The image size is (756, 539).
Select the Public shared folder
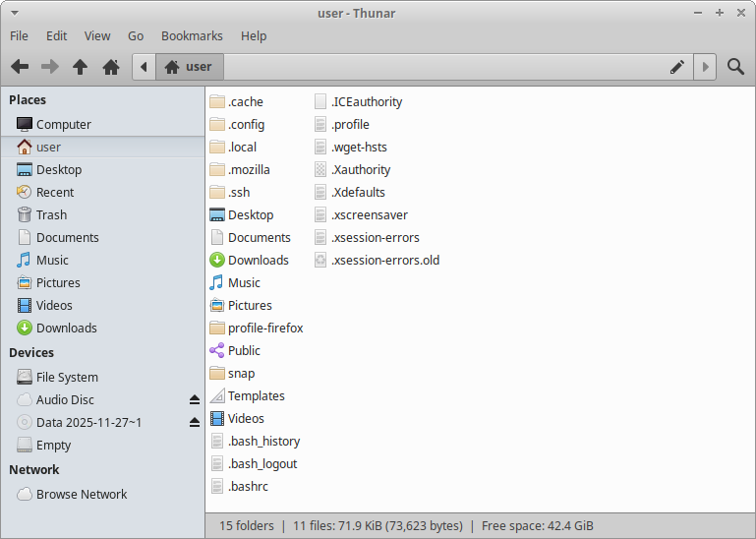pos(235,351)
